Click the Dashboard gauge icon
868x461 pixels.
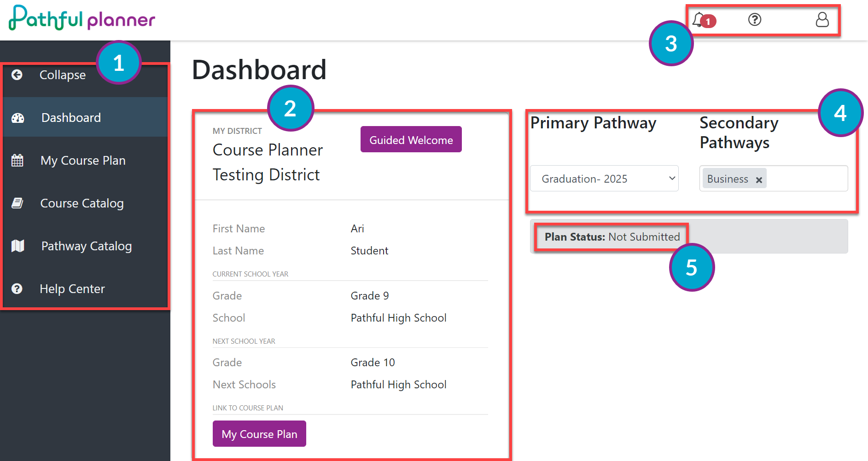coord(17,118)
